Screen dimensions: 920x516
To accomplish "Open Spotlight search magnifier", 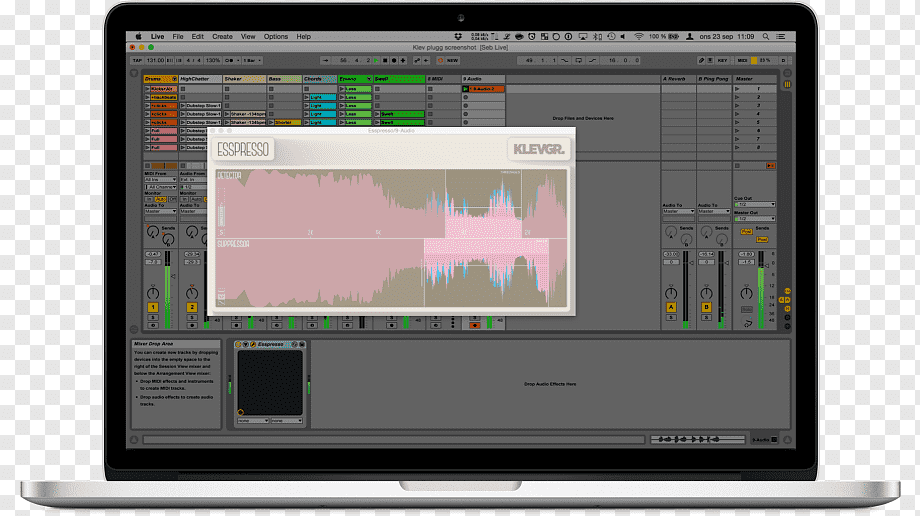I will pos(766,36).
